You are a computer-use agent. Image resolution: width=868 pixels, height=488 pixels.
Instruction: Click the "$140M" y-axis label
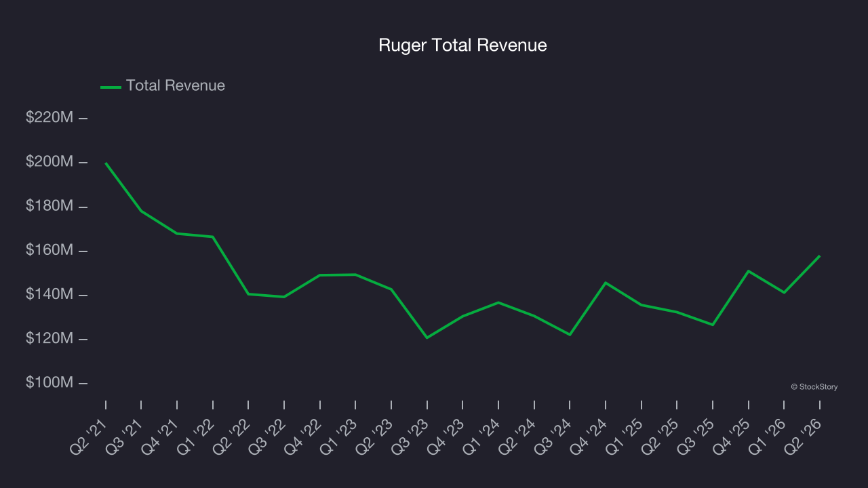(x=50, y=294)
